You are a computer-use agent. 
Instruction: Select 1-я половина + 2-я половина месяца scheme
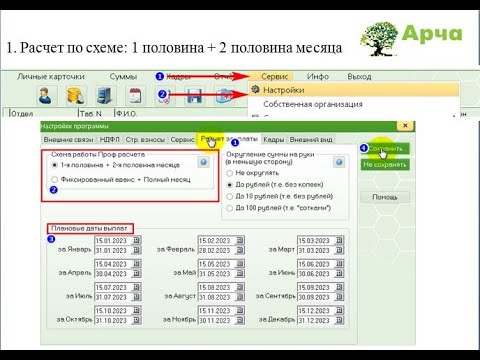tap(116, 165)
